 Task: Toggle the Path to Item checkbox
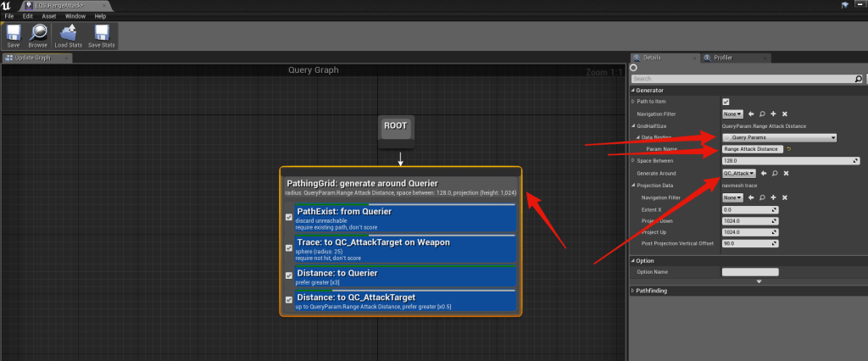(x=726, y=102)
